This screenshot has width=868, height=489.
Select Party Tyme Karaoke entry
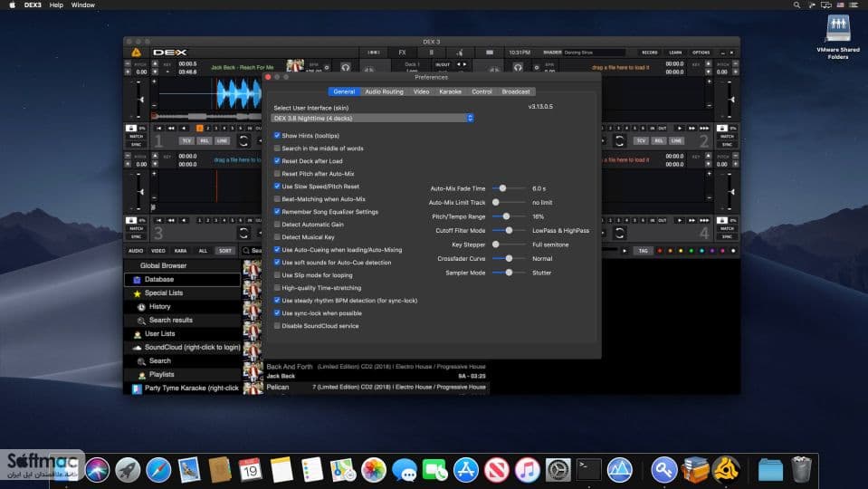pos(183,388)
